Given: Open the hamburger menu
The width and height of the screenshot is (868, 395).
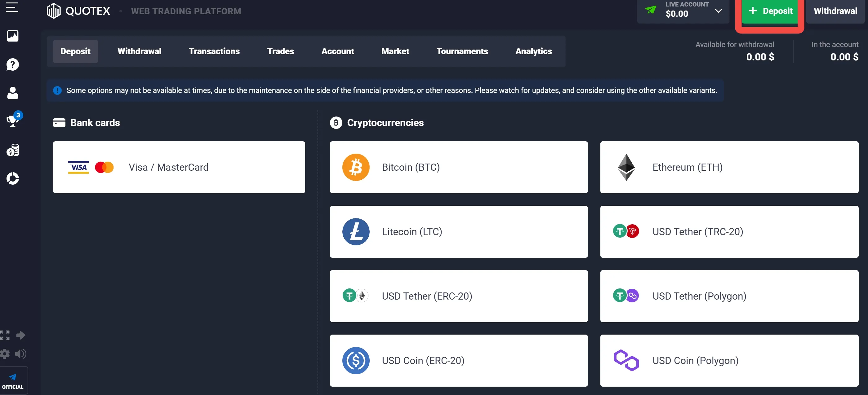Looking at the screenshot, I should coord(12,7).
